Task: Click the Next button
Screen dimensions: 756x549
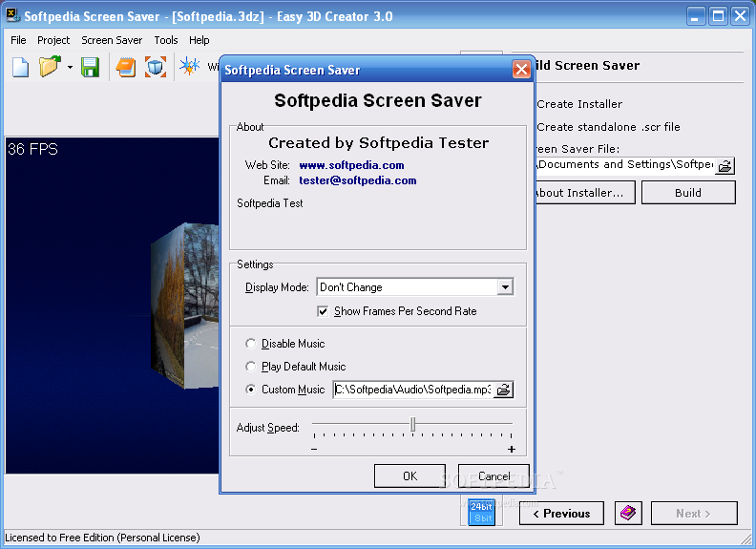Action: [694, 514]
